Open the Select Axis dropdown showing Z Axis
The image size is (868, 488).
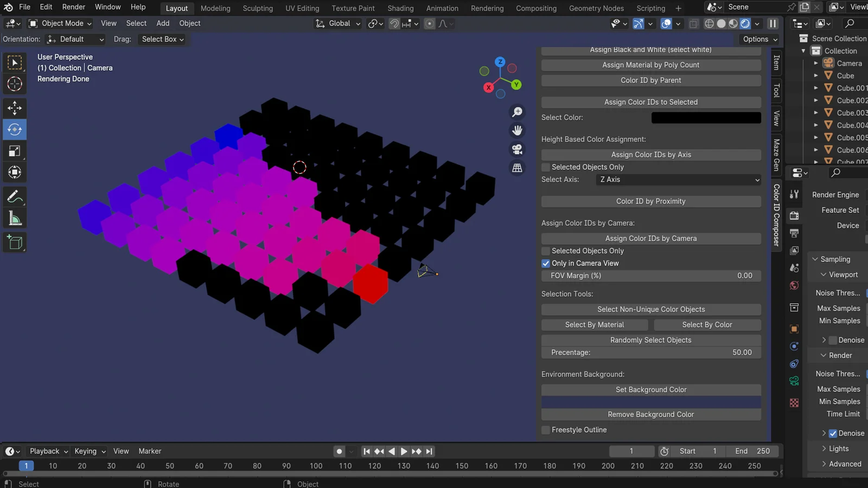(x=678, y=179)
